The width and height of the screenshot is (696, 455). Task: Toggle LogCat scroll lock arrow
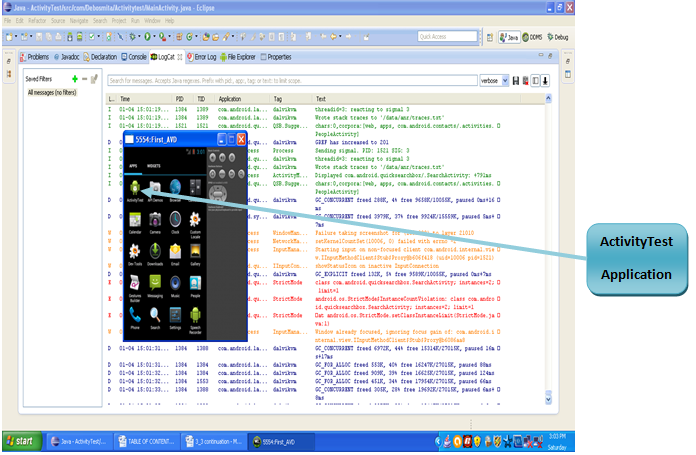click(x=546, y=81)
